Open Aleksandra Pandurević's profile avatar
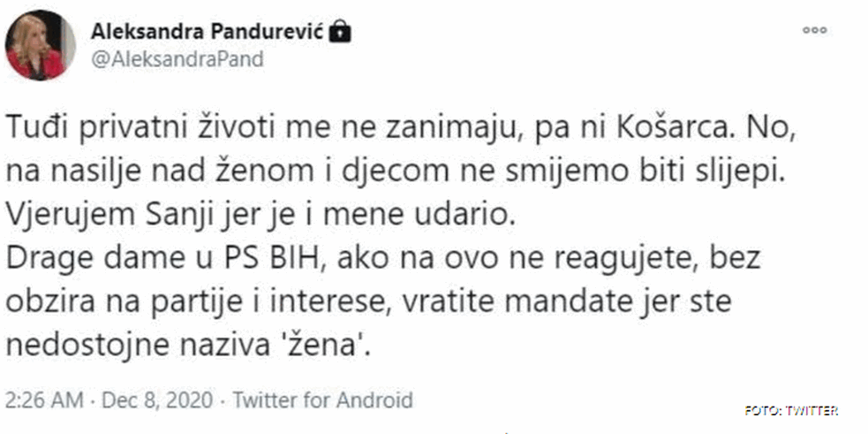Image resolution: width=868 pixels, height=434 pixels. [40, 45]
